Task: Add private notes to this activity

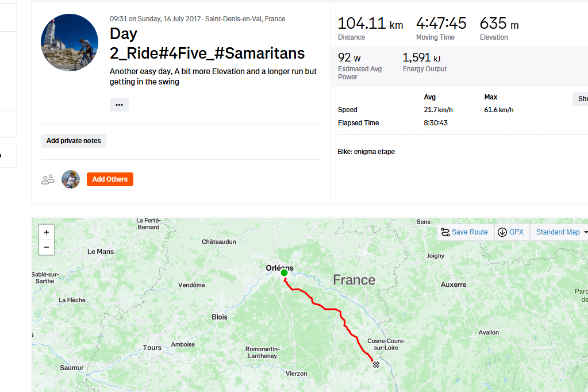Action: [74, 141]
